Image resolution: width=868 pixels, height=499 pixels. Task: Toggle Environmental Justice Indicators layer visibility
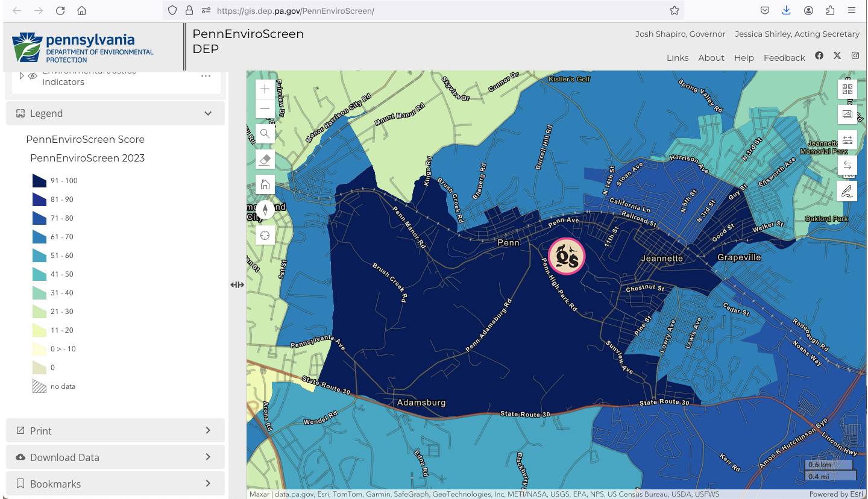click(33, 76)
